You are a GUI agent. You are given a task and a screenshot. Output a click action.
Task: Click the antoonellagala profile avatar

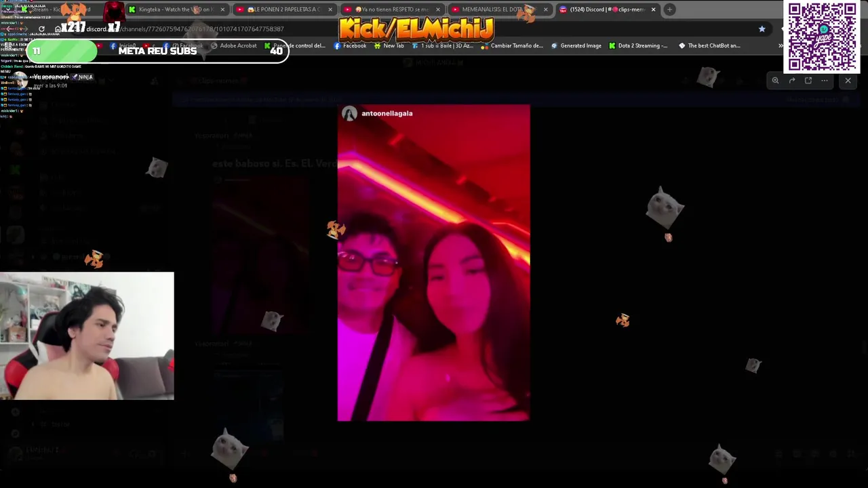click(x=349, y=113)
